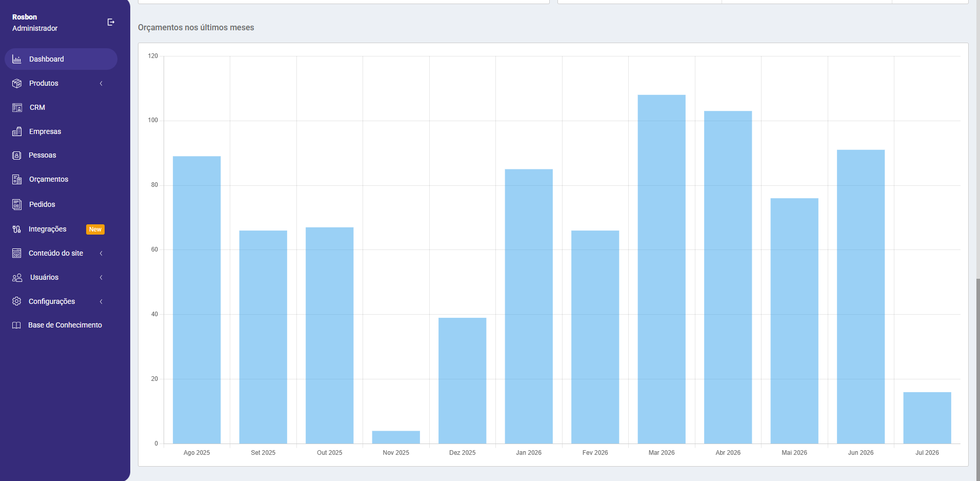
Task: Click the Produtos box icon
Action: pyautogui.click(x=17, y=83)
